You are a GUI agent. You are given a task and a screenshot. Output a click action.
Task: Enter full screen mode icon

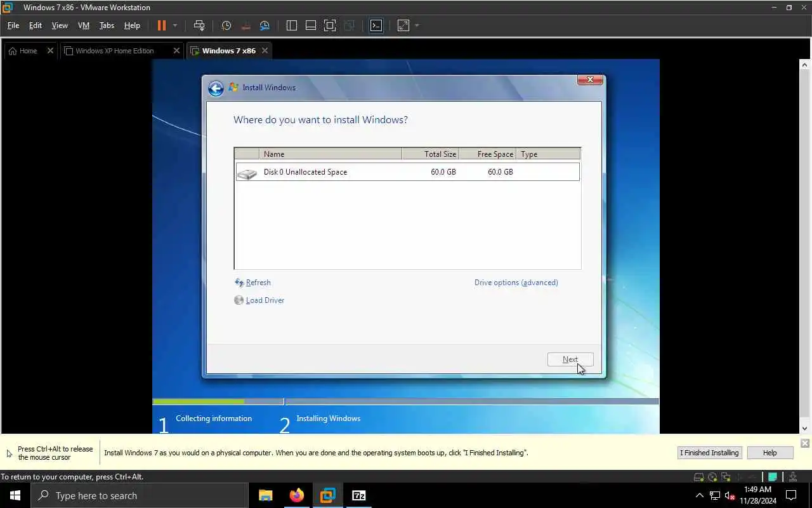tap(330, 25)
